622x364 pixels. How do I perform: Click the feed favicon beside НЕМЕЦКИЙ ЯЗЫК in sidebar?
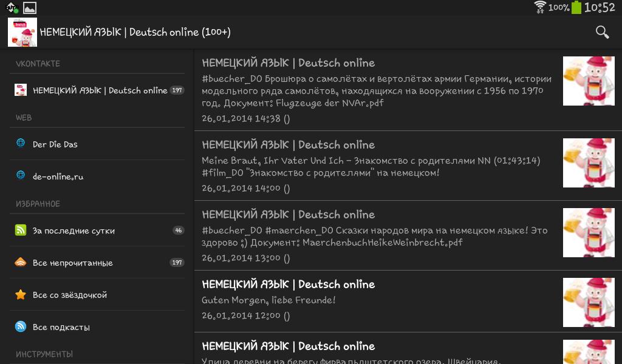tap(21, 90)
